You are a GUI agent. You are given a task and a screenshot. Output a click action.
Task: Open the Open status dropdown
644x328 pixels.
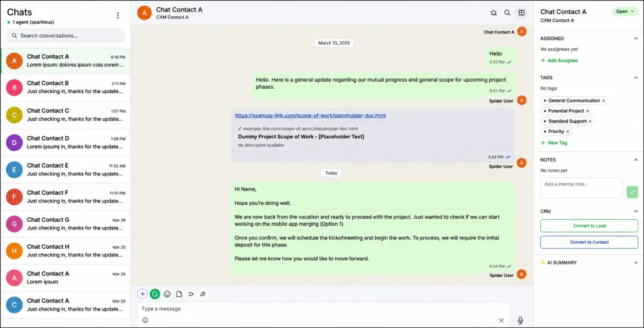click(x=625, y=11)
